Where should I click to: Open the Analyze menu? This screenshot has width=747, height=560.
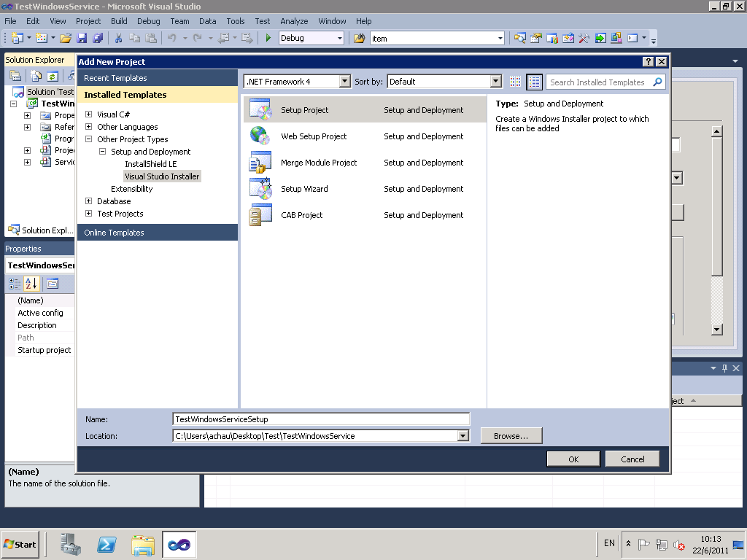click(294, 21)
